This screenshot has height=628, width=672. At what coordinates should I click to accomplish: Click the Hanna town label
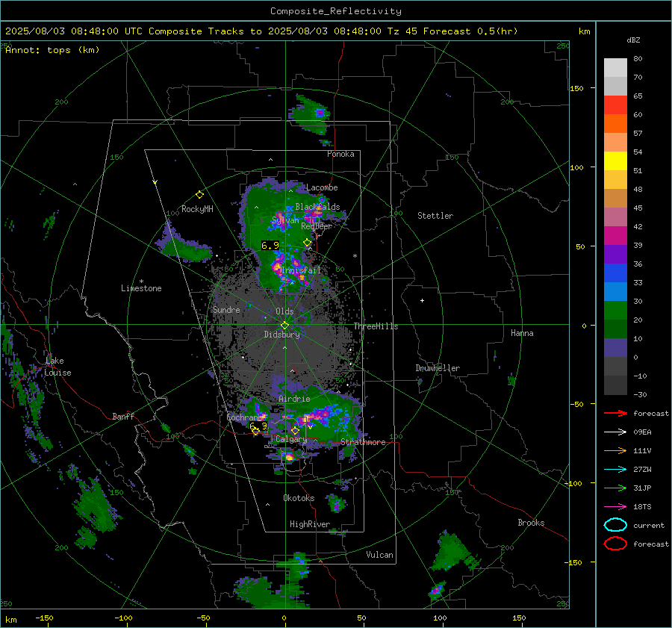pyautogui.click(x=522, y=333)
